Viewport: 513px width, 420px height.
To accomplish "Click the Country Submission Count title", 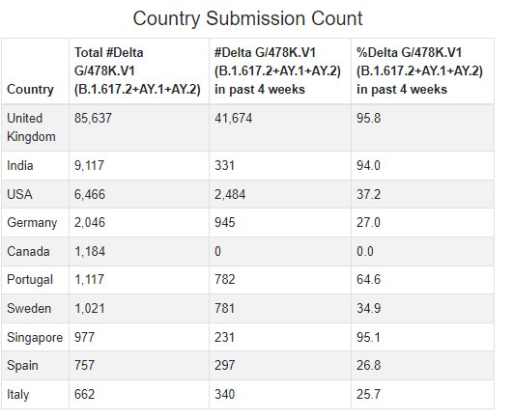I will [247, 18].
